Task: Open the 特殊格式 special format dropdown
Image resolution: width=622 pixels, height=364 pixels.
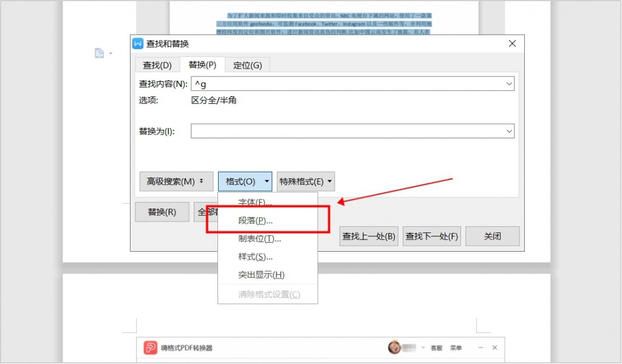Action: click(x=306, y=181)
